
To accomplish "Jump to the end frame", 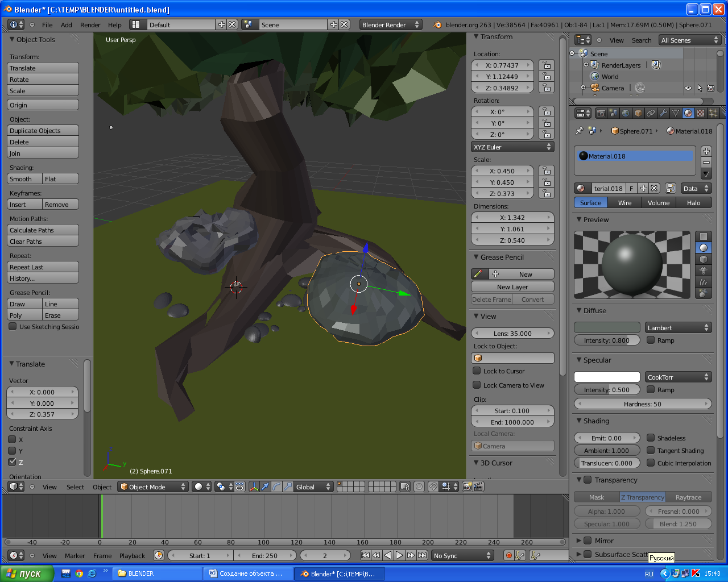I will coord(422,555).
